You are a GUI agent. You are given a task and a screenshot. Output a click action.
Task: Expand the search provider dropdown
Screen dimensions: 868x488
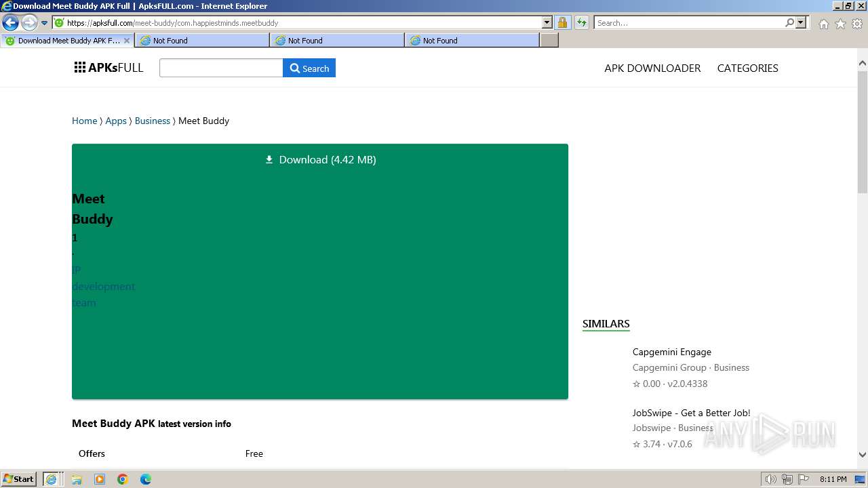point(801,22)
